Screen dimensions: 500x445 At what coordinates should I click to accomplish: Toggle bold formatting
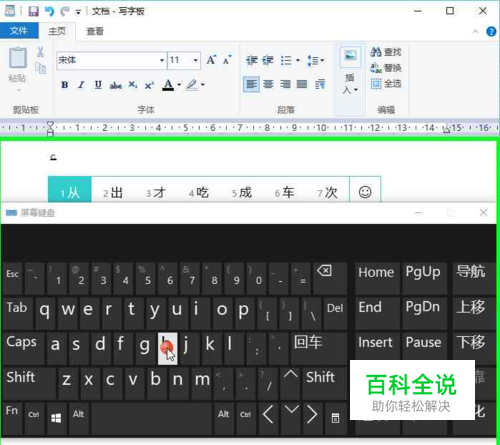click(65, 85)
